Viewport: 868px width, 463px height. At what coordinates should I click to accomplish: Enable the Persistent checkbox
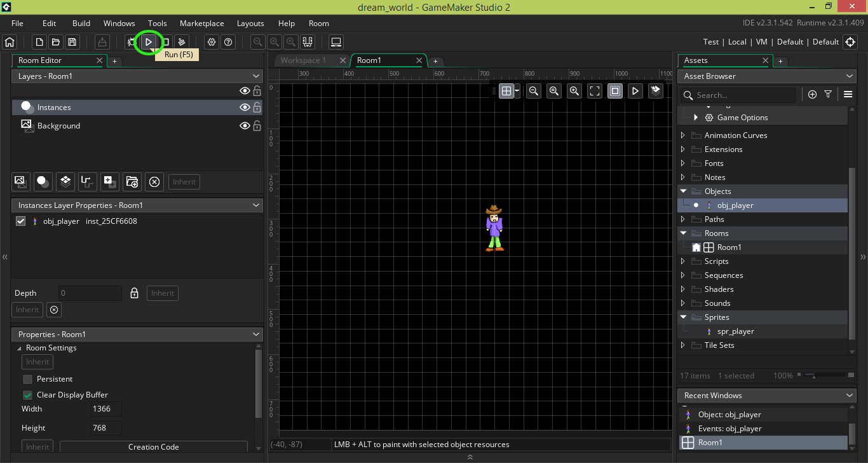[x=27, y=379]
